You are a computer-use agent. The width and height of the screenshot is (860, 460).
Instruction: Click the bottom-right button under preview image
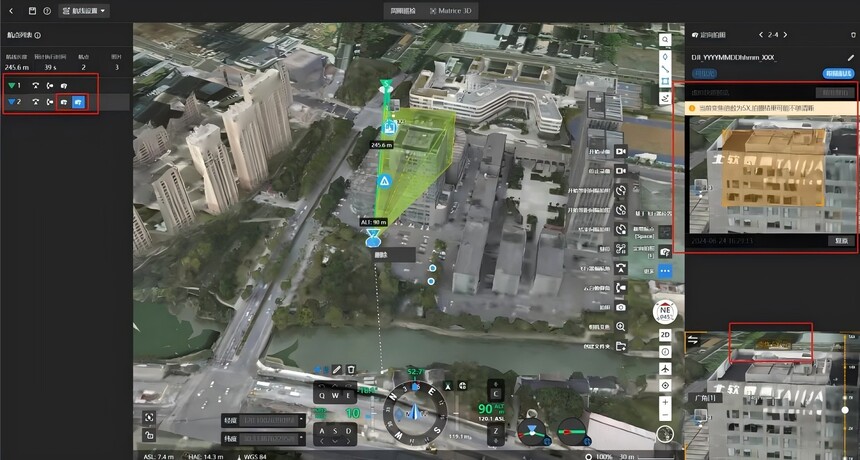coord(841,241)
